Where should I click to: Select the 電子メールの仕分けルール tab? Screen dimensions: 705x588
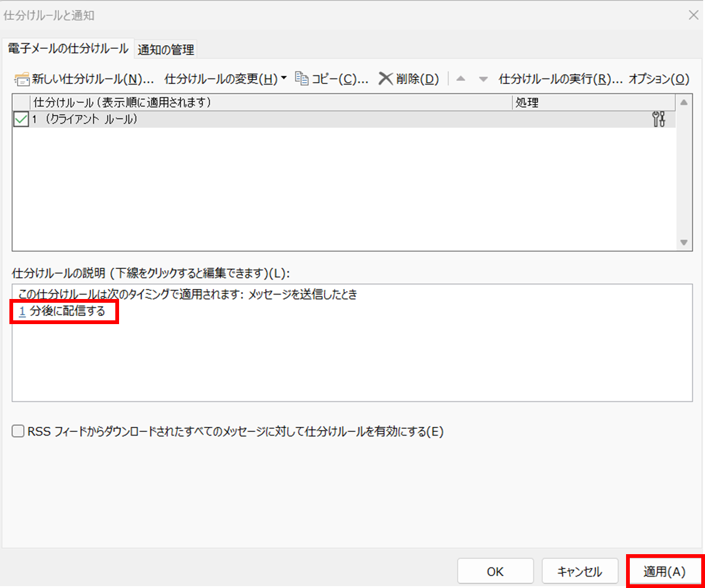click(x=68, y=48)
